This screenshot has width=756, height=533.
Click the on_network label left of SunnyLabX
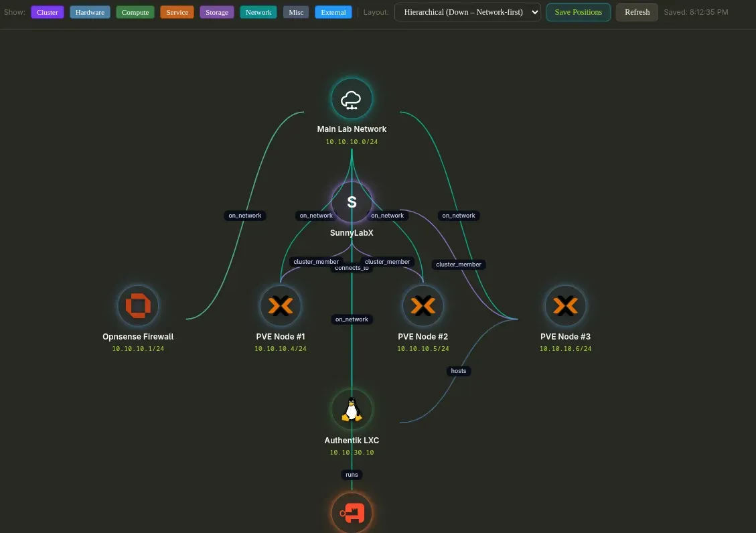click(316, 216)
